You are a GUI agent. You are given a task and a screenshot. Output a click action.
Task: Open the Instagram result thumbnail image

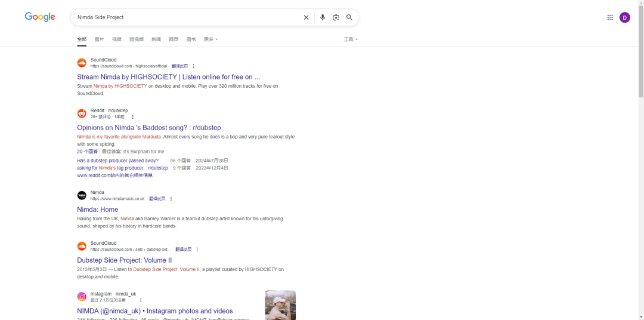pos(280,305)
